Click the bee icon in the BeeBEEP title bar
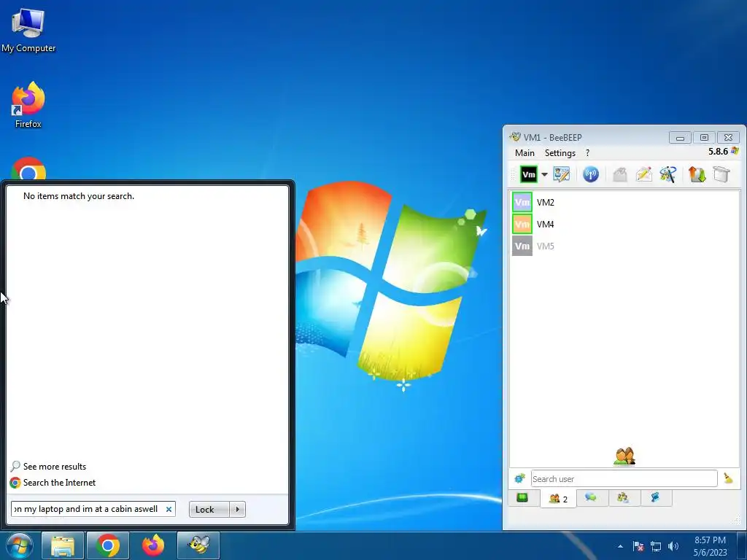Screen dimensions: 747x560 click(514, 137)
